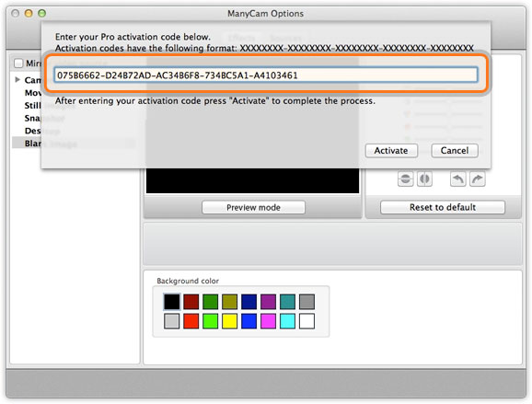The height and width of the screenshot is (404, 532).
Task: Minimize the ManyCam Options window
Action: click(29, 13)
